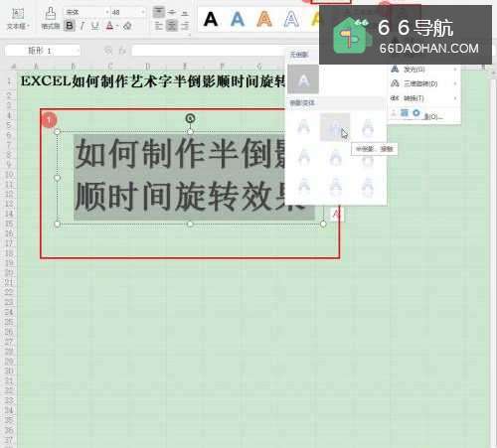Select the orange outlined WordArt style
Viewport: 497px width, 448px height.
coord(264,19)
